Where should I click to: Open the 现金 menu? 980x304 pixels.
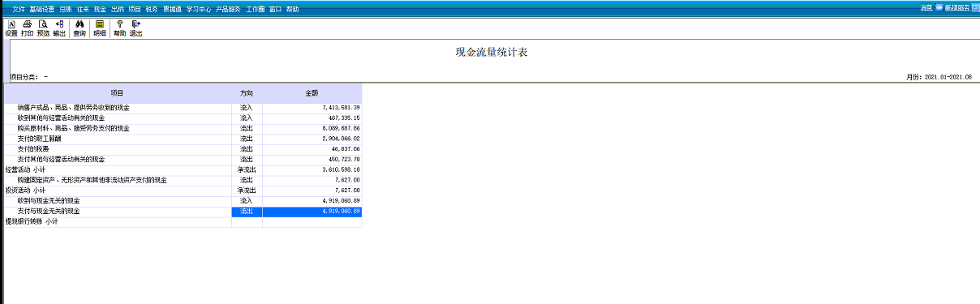coord(100,9)
